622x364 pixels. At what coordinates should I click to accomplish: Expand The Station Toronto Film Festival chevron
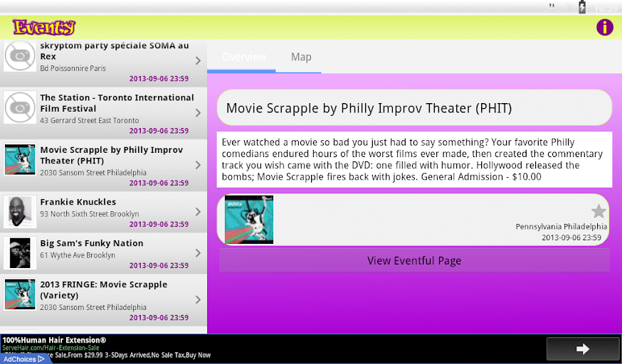click(198, 113)
